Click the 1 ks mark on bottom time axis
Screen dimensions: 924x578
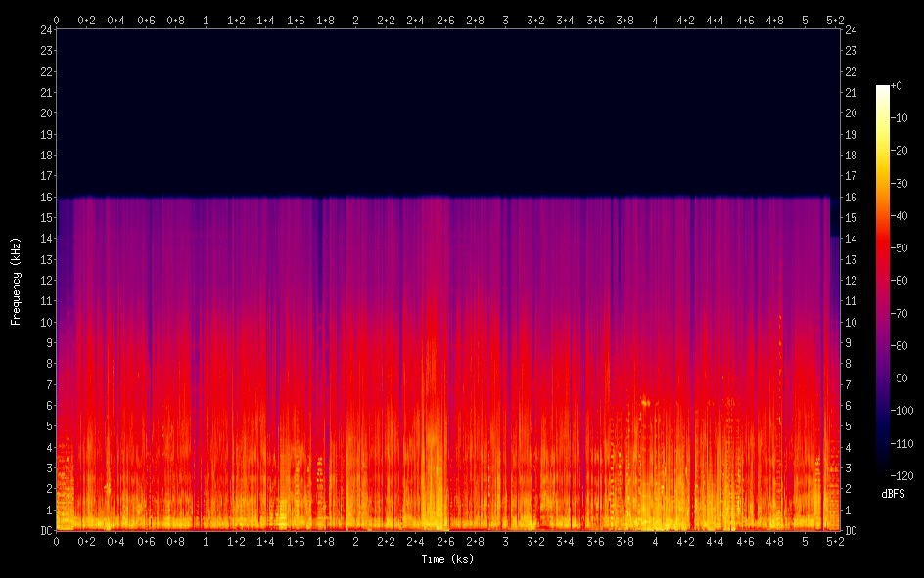206,541
